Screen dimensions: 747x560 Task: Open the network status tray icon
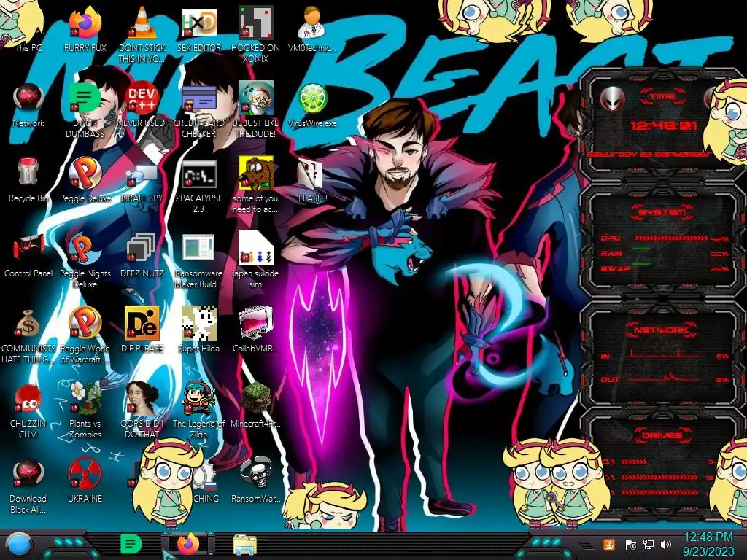648,545
